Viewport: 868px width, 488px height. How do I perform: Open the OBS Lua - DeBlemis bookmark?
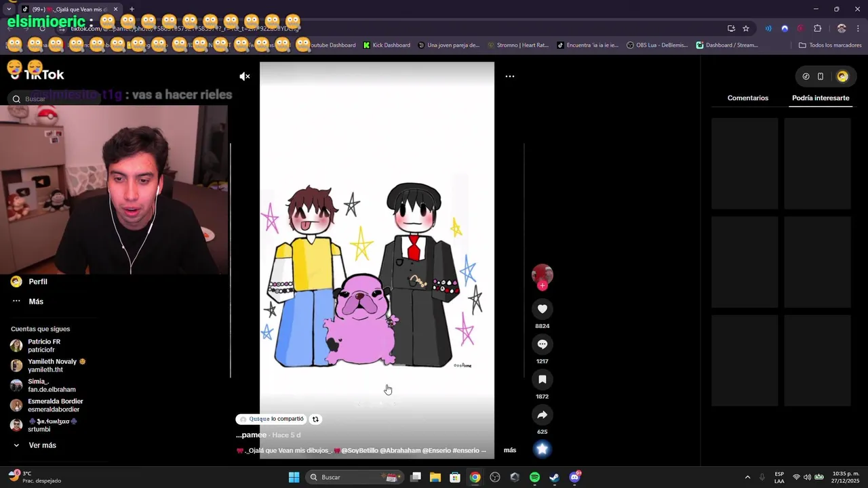click(656, 45)
